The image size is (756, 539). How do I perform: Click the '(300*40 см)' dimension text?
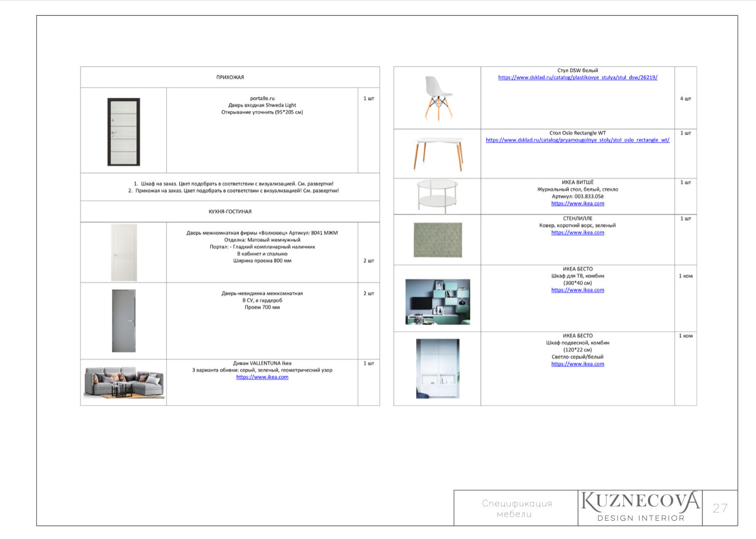(x=578, y=283)
